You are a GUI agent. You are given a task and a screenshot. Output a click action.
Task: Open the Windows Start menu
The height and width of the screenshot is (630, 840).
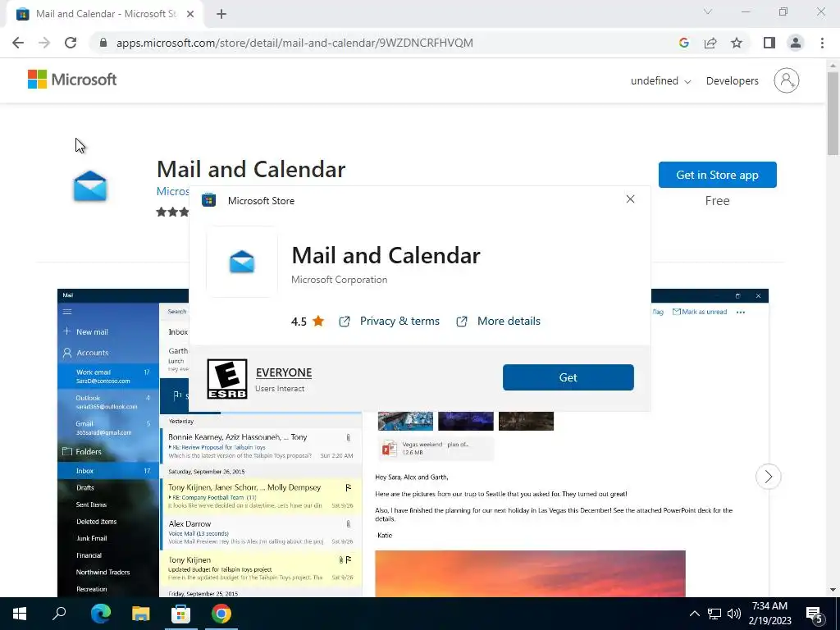[20, 614]
